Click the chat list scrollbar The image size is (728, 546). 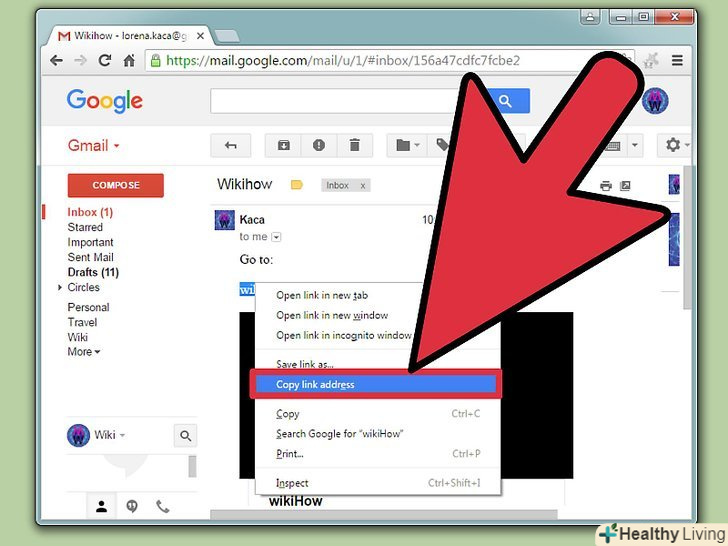(x=192, y=466)
